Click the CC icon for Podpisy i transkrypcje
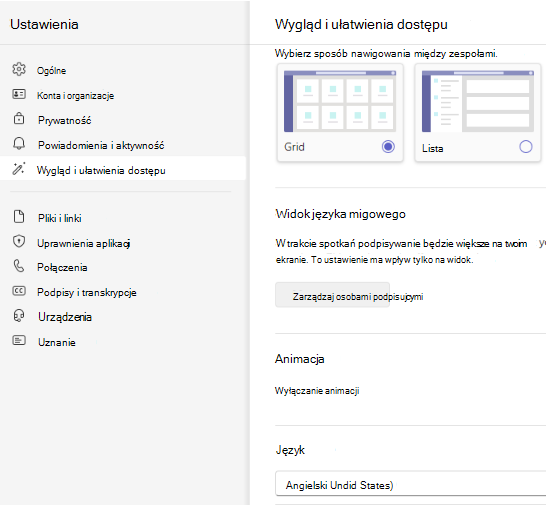This screenshot has width=553, height=505. (19, 291)
